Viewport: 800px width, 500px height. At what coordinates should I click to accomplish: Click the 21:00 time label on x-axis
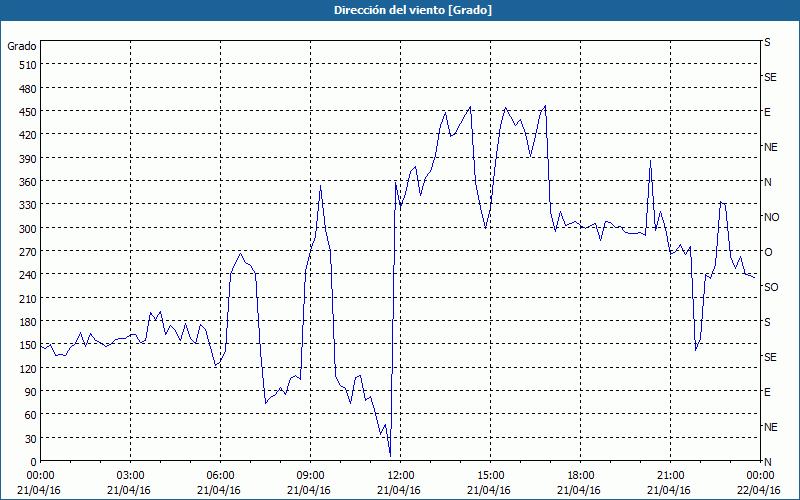[x=670, y=476]
